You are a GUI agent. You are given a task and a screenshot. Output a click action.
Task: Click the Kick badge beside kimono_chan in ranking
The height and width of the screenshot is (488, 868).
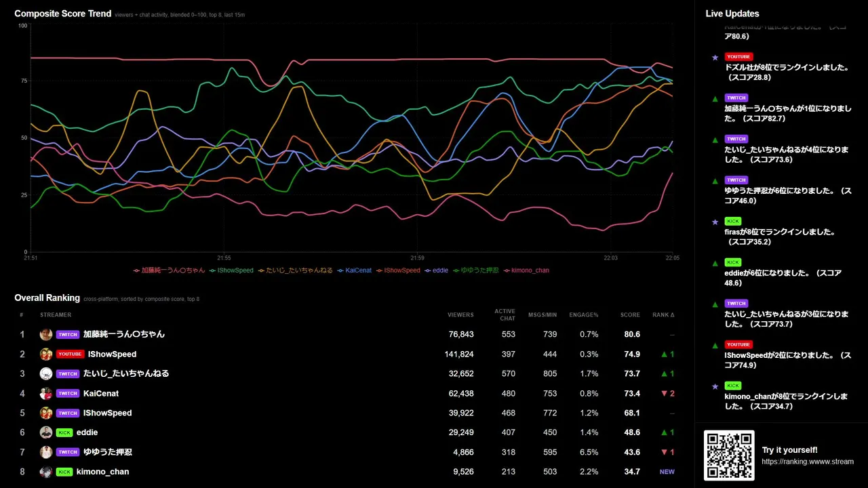point(64,472)
